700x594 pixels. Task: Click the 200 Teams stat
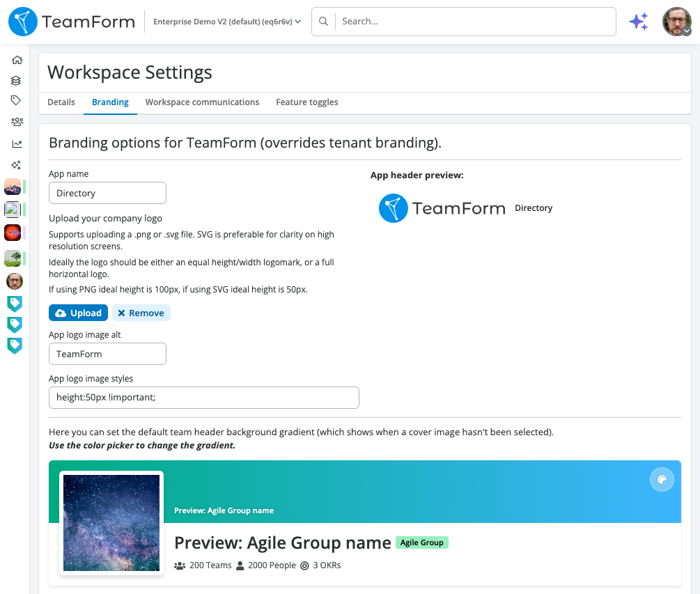coord(203,565)
